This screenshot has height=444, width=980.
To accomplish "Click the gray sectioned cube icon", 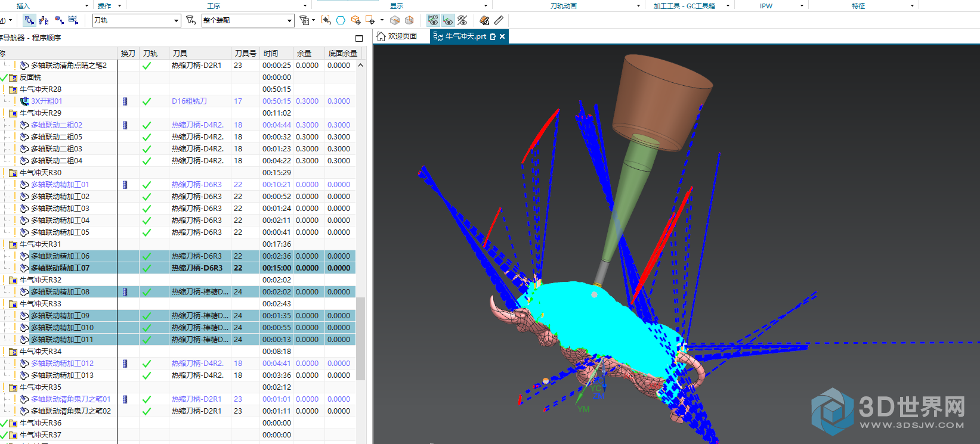I will [395, 20].
